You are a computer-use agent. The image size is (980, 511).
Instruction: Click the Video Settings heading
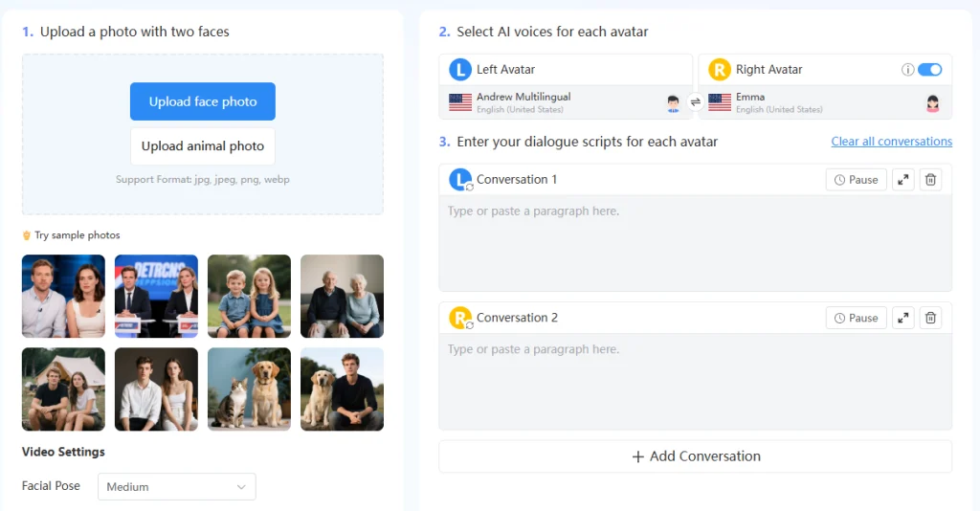(x=63, y=452)
